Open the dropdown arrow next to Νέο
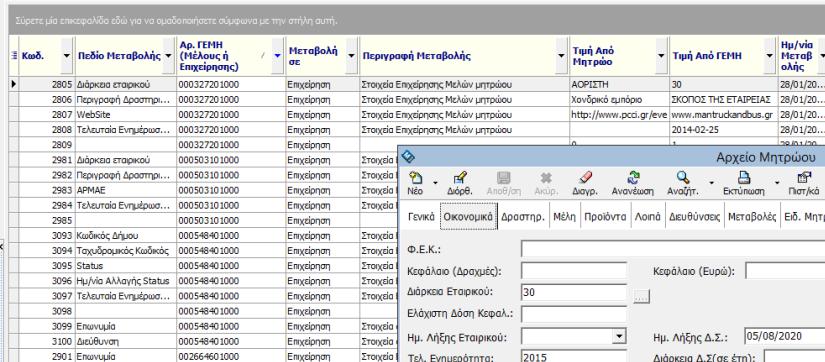 tap(435, 183)
